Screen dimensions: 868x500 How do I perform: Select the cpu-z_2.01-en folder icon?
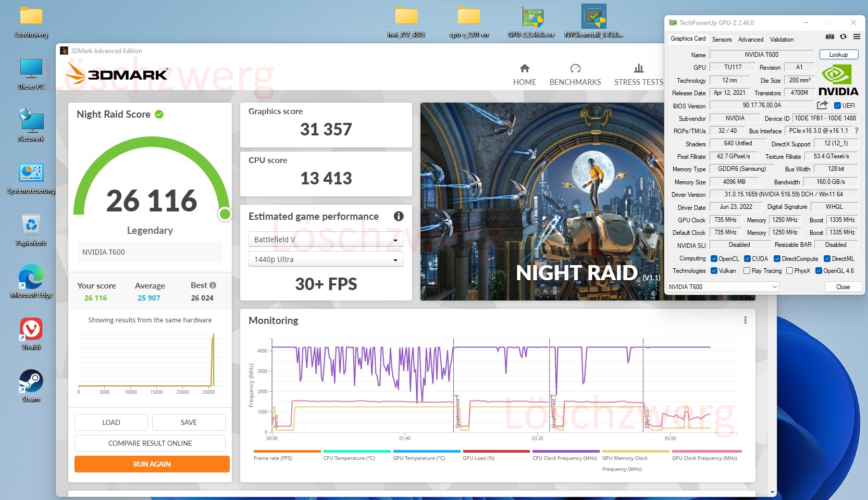click(x=469, y=22)
